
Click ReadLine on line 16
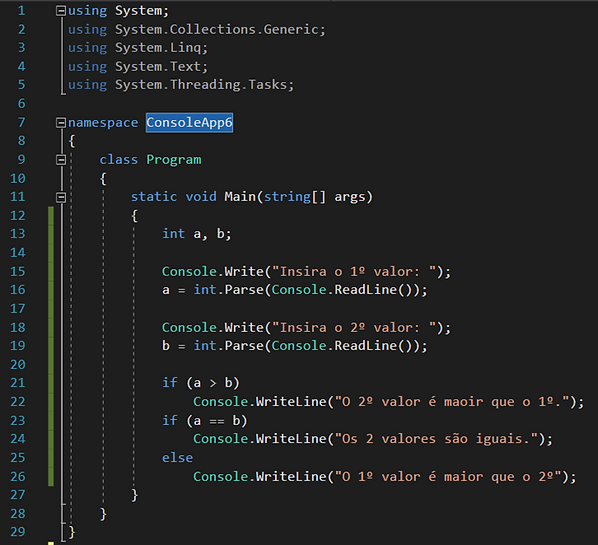365,289
